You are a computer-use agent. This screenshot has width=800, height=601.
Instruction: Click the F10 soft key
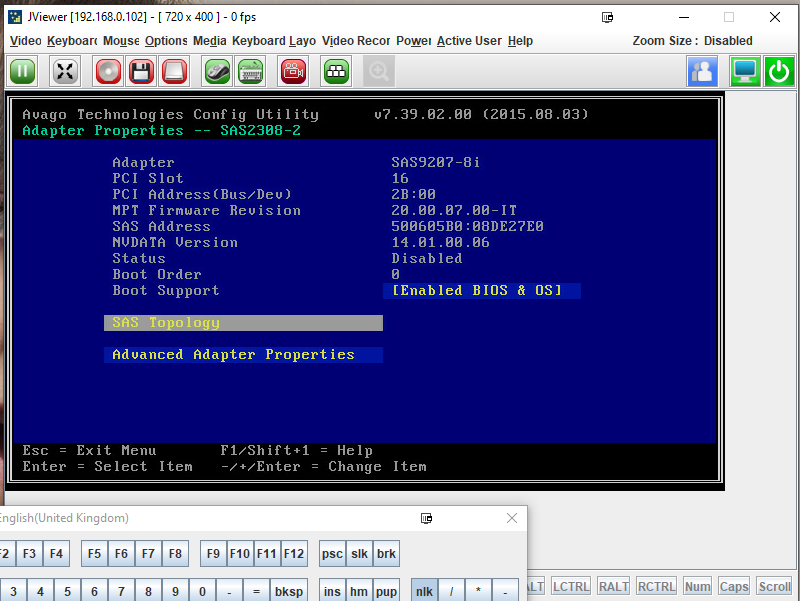240,554
